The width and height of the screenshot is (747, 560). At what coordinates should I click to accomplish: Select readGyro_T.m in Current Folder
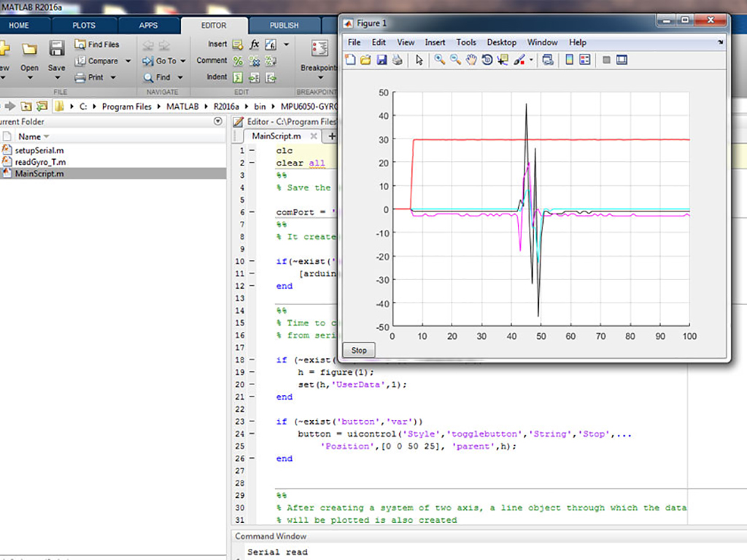pyautogui.click(x=40, y=162)
